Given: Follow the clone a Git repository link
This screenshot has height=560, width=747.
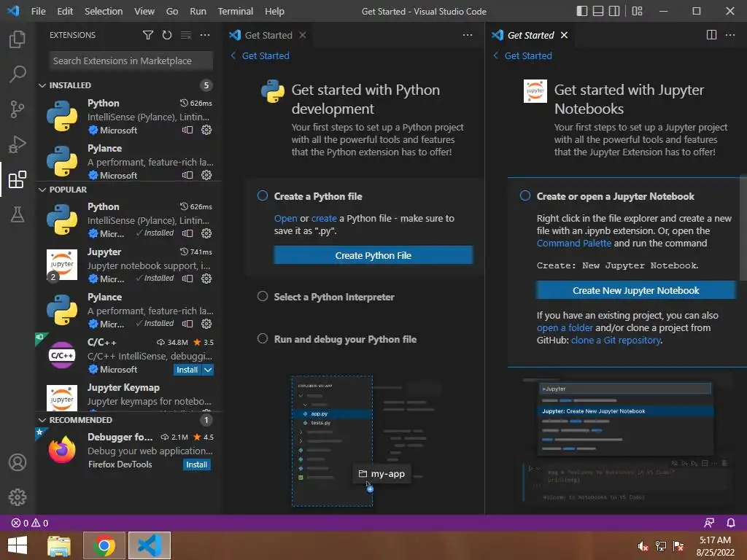Looking at the screenshot, I should [616, 341].
